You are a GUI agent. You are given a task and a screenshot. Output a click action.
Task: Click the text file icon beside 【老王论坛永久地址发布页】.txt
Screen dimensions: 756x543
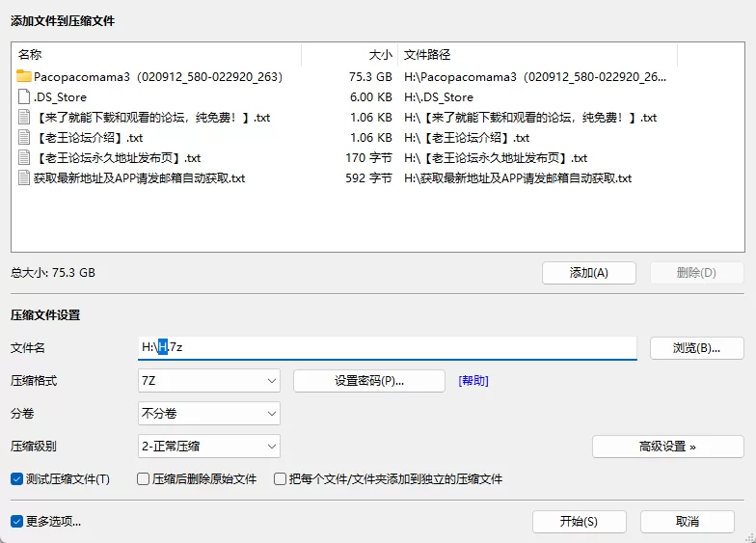23,158
